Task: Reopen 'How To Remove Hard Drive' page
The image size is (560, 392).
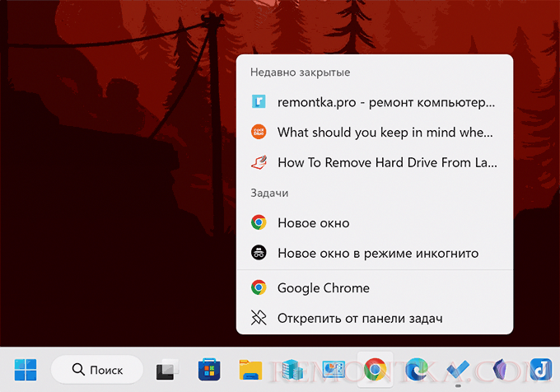Action: [x=375, y=163]
